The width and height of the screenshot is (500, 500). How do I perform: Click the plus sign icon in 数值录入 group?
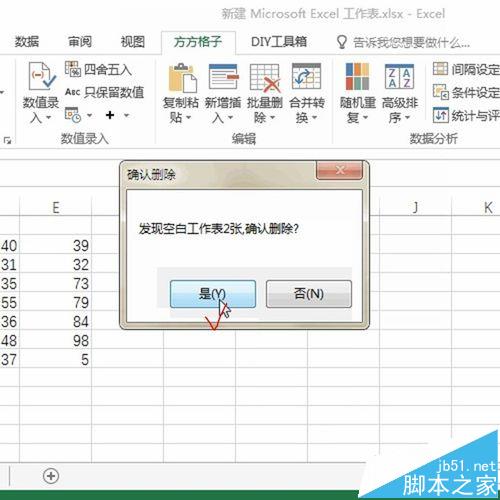110,115
